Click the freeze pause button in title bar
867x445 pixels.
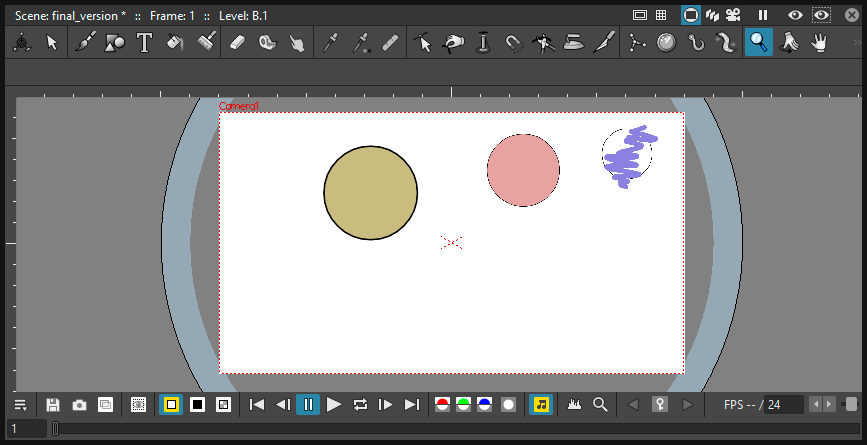click(763, 15)
